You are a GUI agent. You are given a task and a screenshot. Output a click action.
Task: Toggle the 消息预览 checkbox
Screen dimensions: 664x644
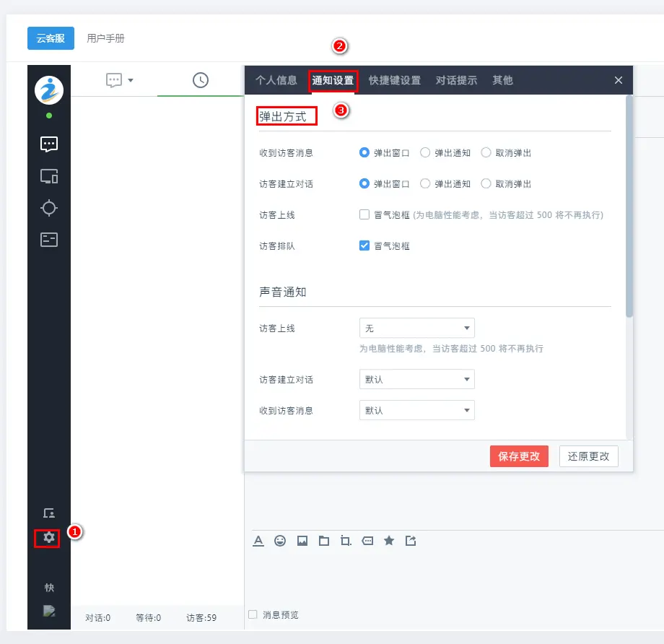(x=253, y=614)
